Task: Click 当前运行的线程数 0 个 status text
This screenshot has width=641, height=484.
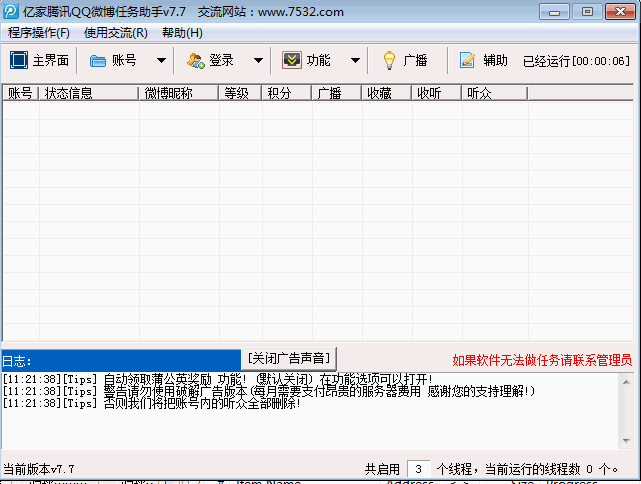Action: pyautogui.click(x=551, y=469)
